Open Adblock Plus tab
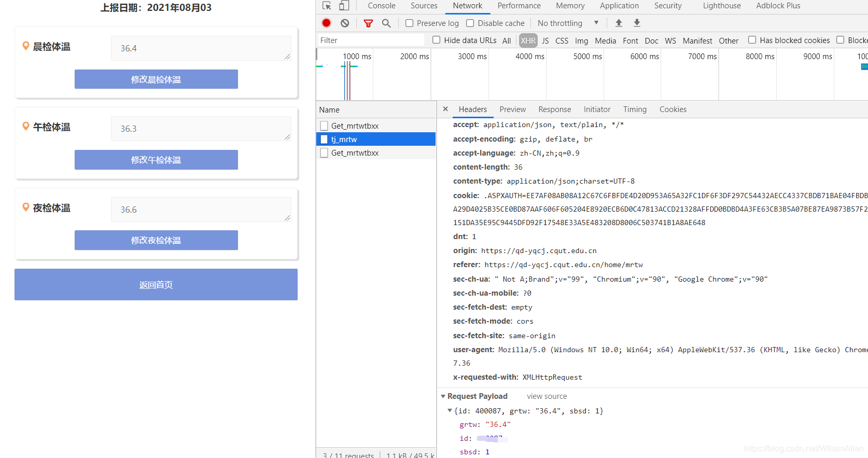The image size is (868, 458). click(778, 6)
